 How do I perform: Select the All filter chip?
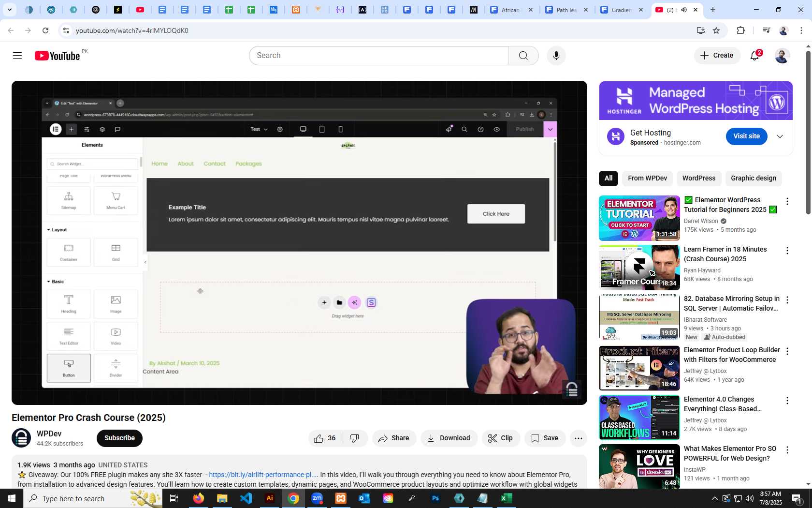tap(609, 179)
